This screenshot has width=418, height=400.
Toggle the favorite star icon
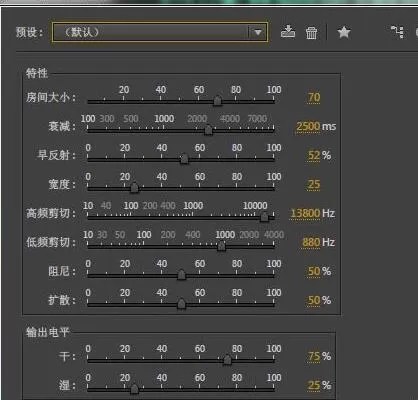344,32
